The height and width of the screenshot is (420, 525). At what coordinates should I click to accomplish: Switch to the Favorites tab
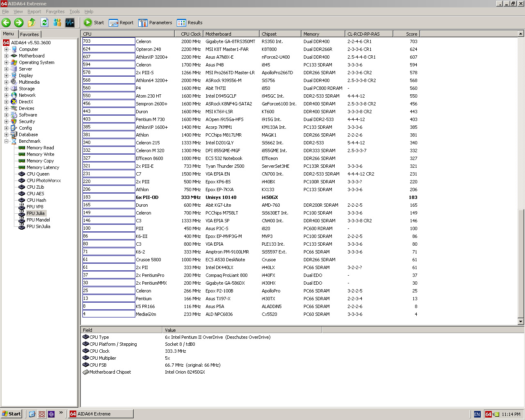[30, 34]
